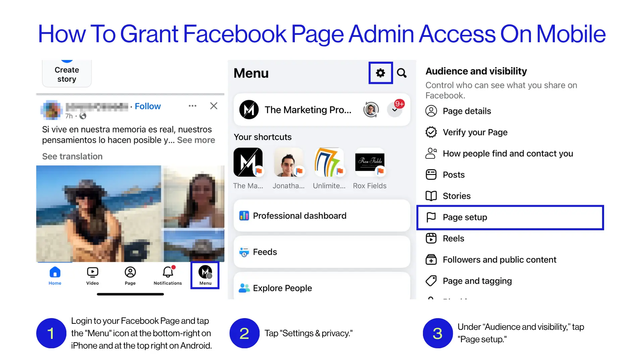
Task: Open How people find and contact you
Action: tap(510, 154)
